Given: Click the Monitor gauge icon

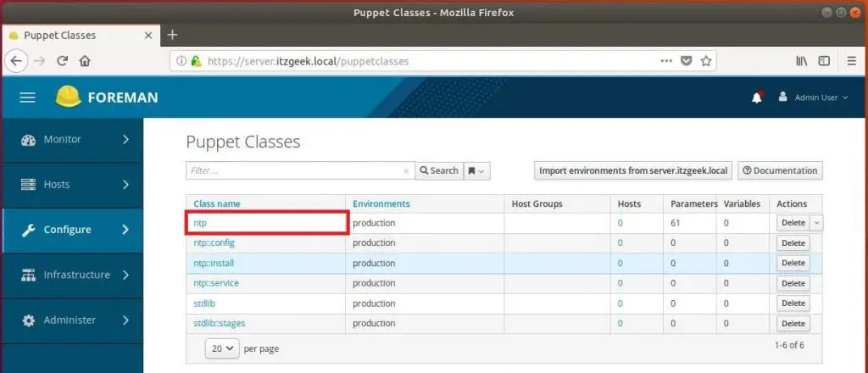Looking at the screenshot, I should click(28, 140).
